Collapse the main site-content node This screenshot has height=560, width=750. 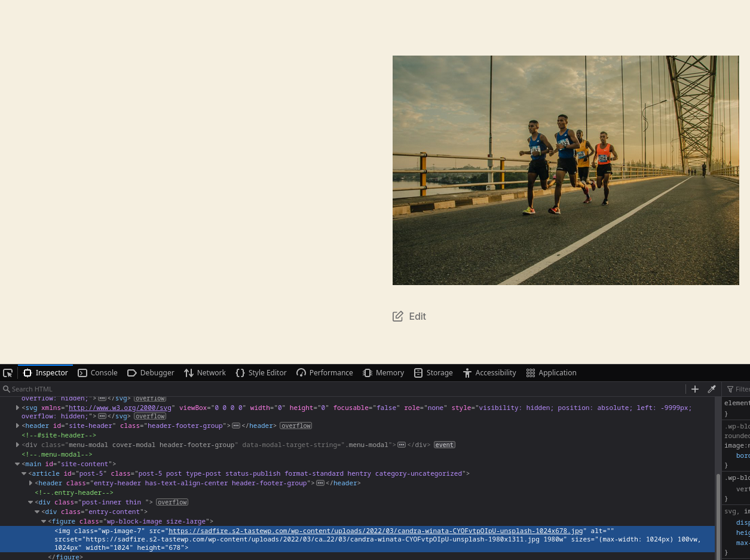coord(17,464)
